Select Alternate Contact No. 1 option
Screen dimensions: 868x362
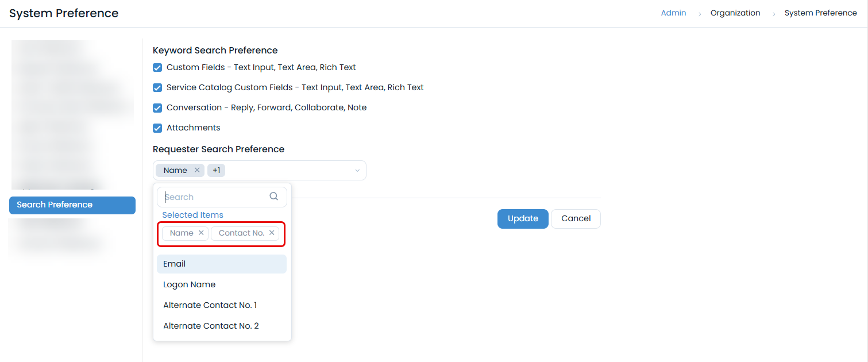[x=210, y=305]
